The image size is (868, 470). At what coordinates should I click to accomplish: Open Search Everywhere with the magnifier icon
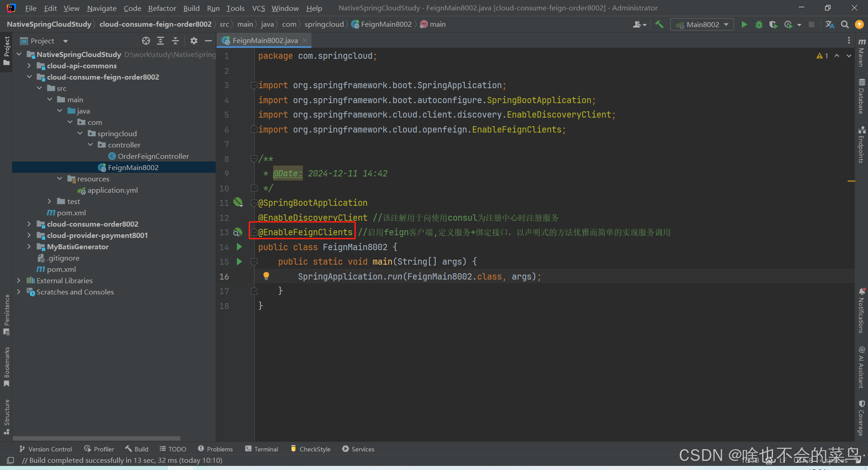(x=844, y=24)
